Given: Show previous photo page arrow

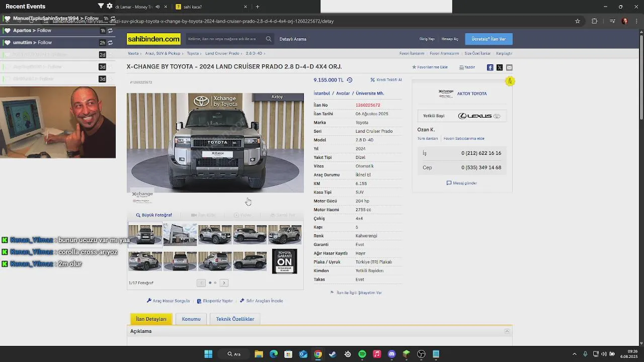Looking at the screenshot, I should (x=201, y=283).
